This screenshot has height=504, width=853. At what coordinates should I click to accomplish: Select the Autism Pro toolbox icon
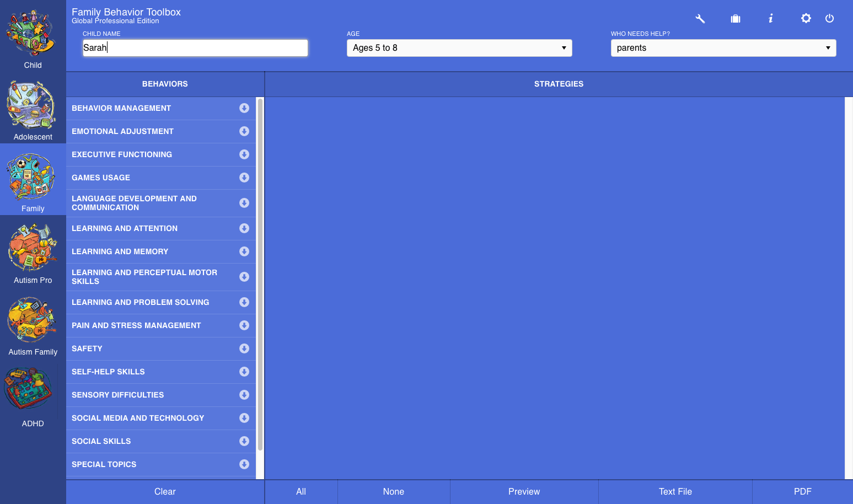(33, 251)
